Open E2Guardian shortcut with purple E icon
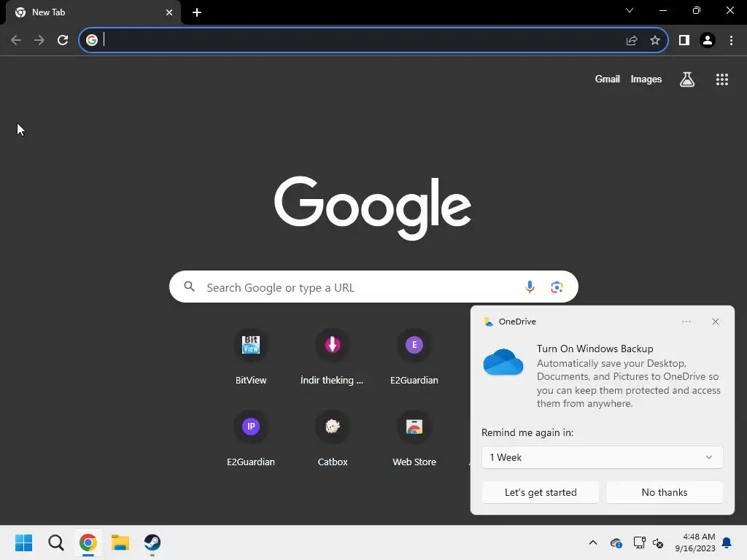The width and height of the screenshot is (747, 560). [x=414, y=356]
